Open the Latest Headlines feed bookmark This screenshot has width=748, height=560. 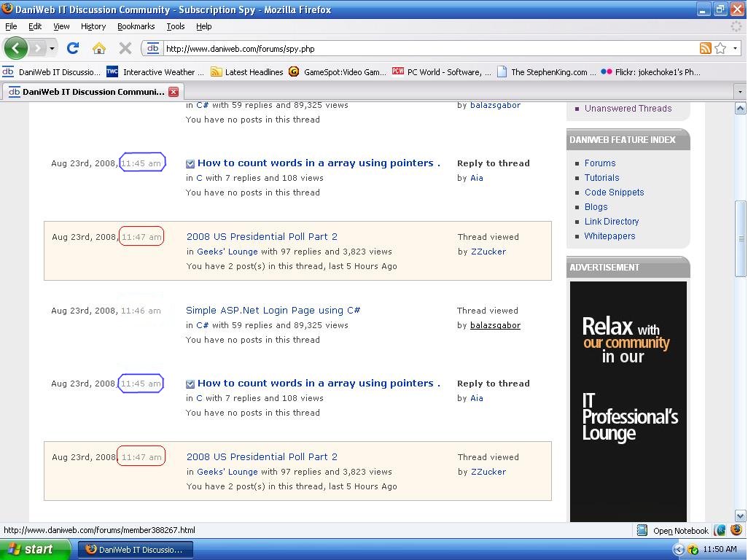pos(247,72)
